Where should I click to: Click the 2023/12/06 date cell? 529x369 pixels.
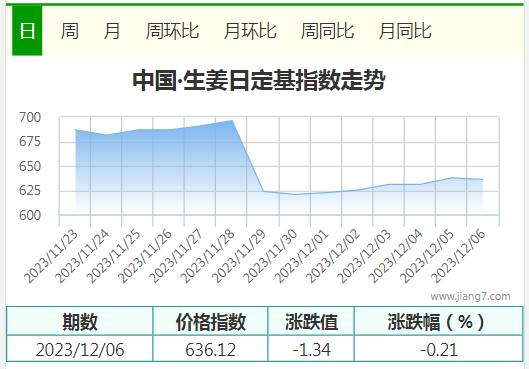[x=80, y=349]
